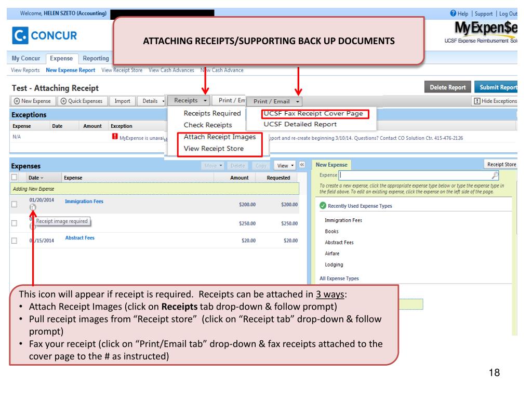Click the greyed Delete button

(237, 166)
